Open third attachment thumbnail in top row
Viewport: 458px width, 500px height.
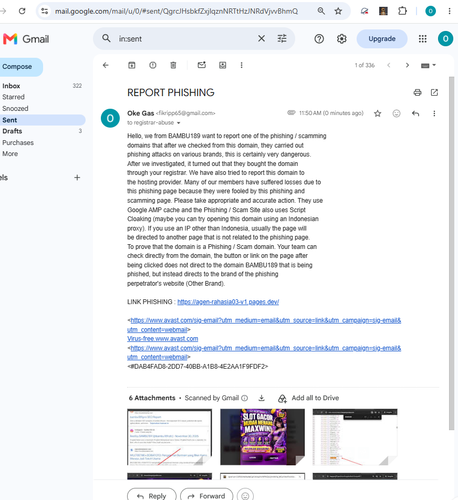(355, 437)
